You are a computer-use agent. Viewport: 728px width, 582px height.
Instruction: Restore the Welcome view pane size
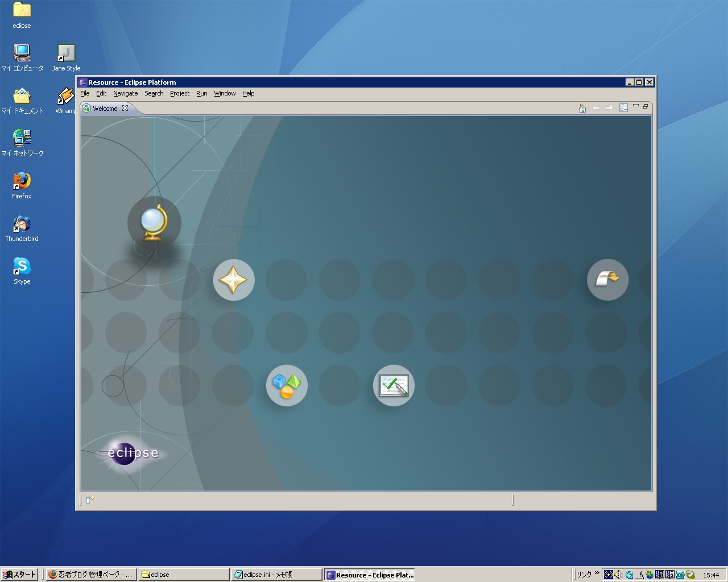pos(646,106)
